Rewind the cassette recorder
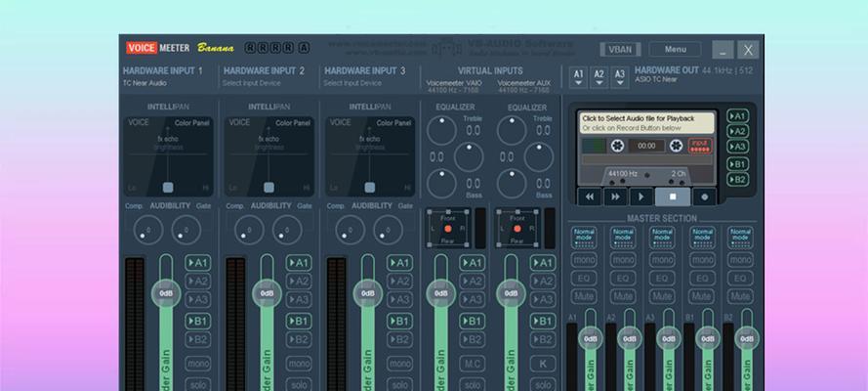868x391 pixels. (590, 196)
